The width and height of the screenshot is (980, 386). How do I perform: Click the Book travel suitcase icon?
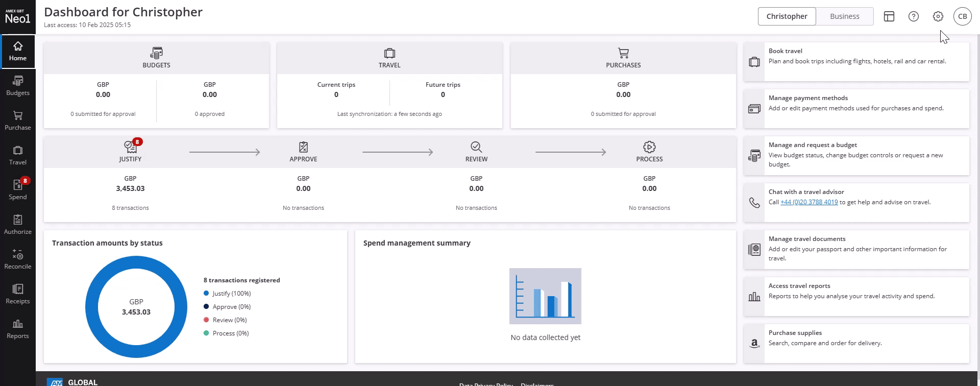pyautogui.click(x=754, y=62)
